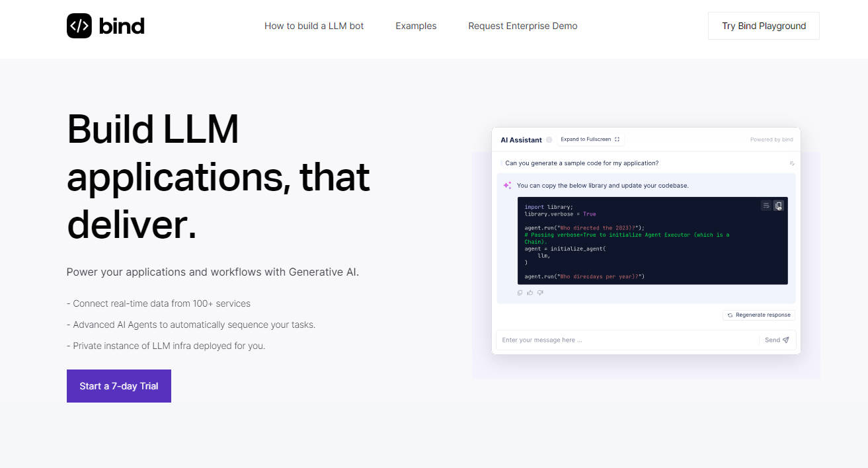
Task: Click the 'library.verbose = True' code line
Action: tap(560, 214)
